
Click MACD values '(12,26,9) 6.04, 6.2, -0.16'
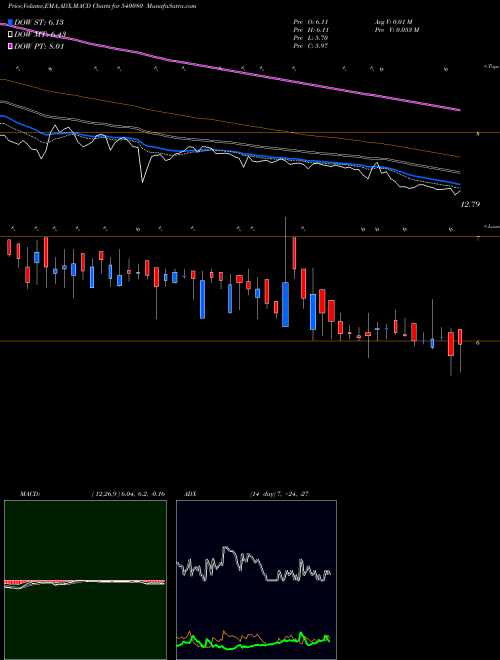click(128, 494)
